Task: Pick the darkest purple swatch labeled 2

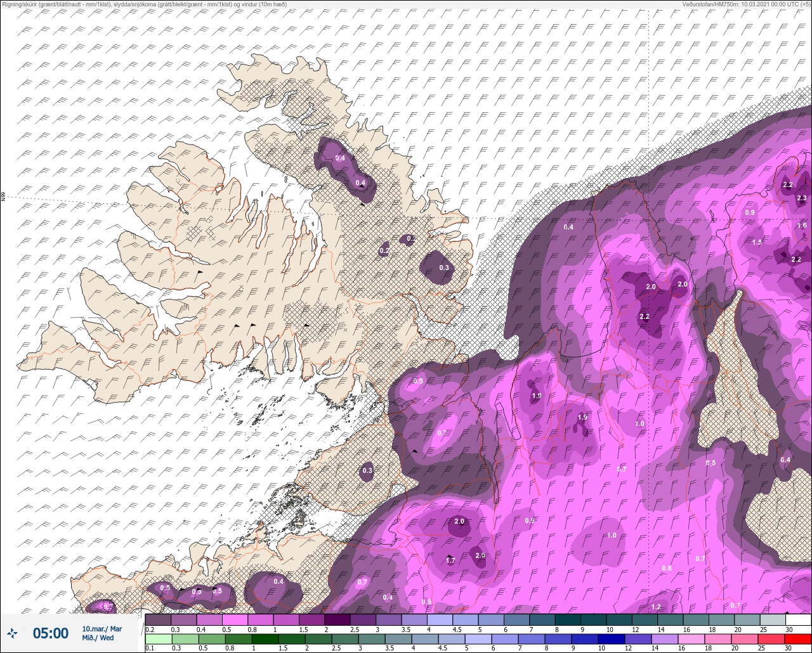Action: tap(337, 619)
